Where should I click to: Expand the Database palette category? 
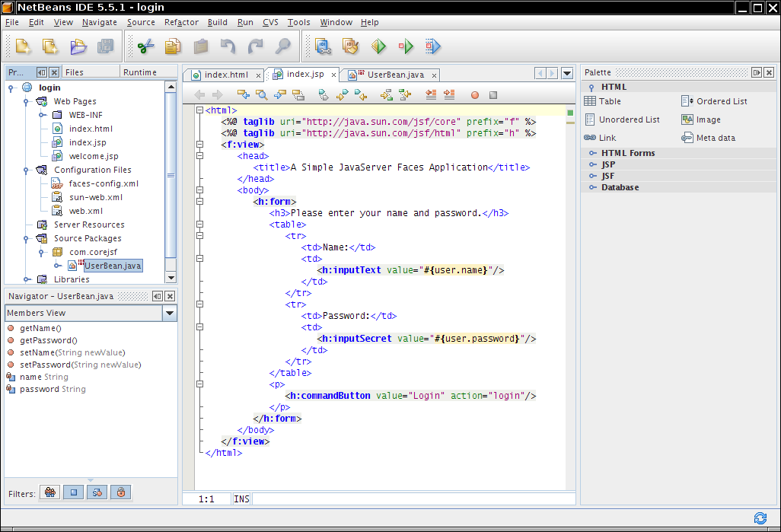click(593, 187)
